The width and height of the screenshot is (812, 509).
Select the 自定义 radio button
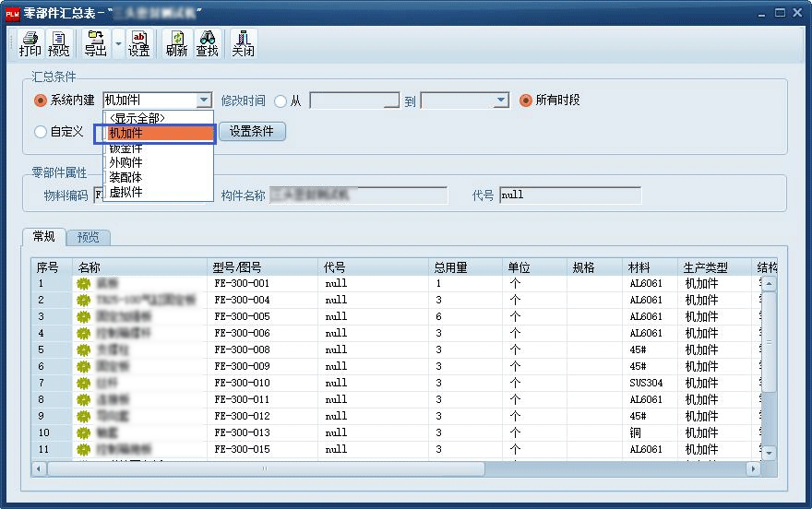(41, 132)
